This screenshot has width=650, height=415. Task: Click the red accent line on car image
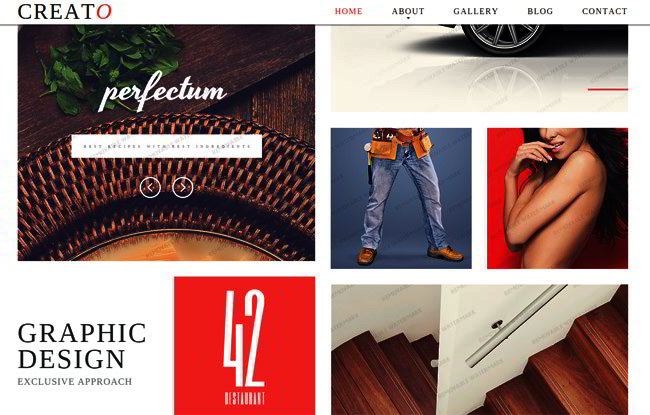608,89
